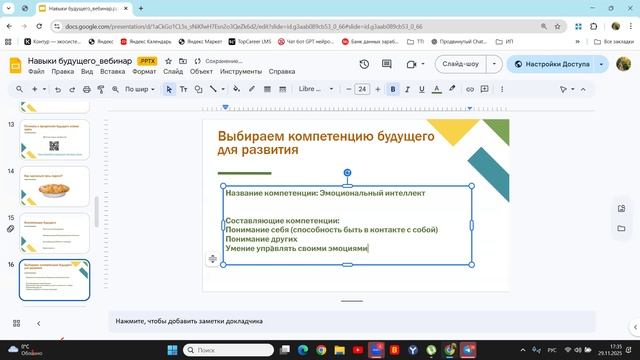The image size is (640, 360).
Task: Add a new slide with plus button
Action: 35,89
